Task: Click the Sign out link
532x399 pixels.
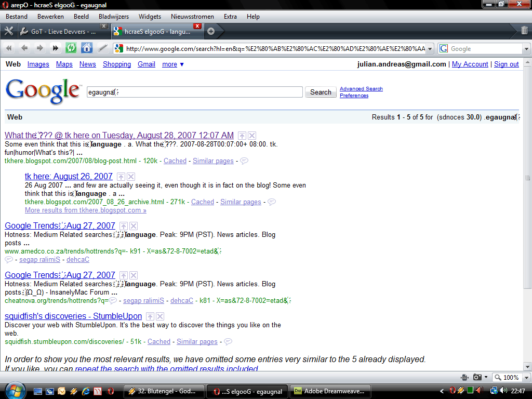Action: coord(506,64)
